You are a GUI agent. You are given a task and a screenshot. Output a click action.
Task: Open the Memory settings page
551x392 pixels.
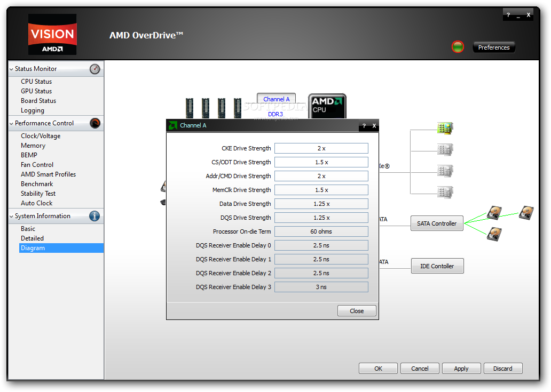[x=33, y=146]
